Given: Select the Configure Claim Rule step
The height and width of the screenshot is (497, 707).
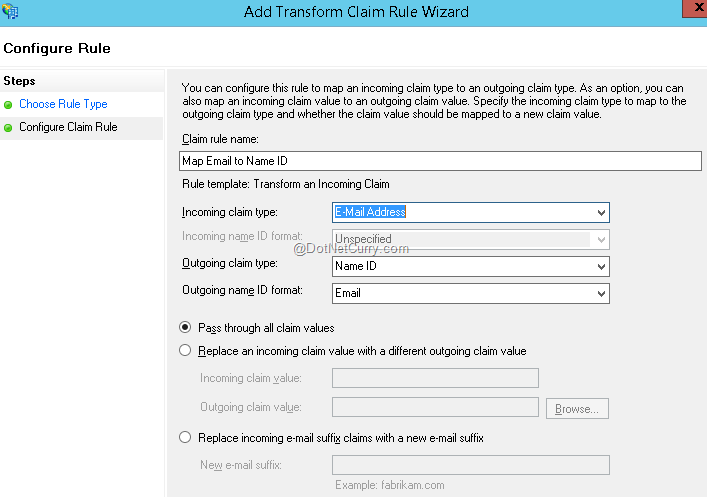Looking at the screenshot, I should [68, 127].
